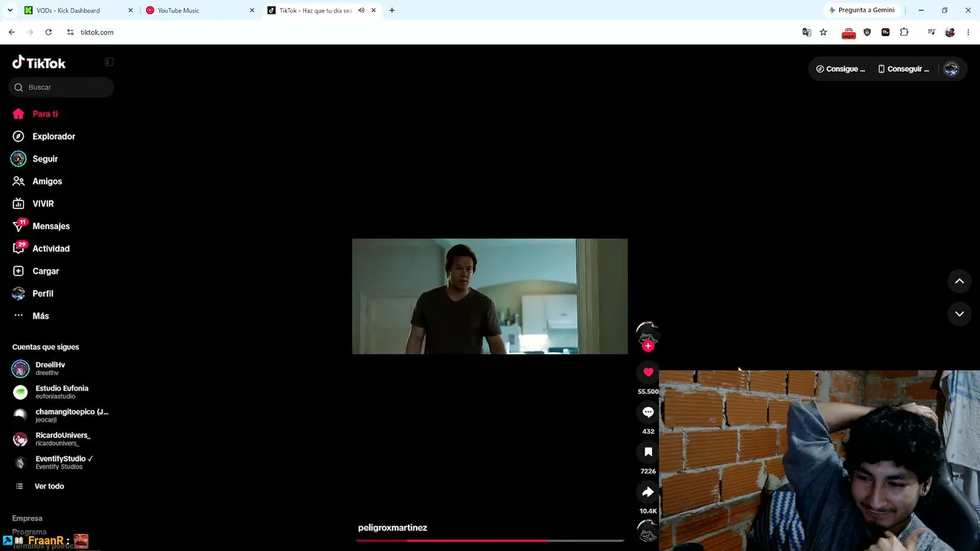The image size is (980, 551).
Task: Click the Consigue monedas button
Action: click(x=841, y=69)
